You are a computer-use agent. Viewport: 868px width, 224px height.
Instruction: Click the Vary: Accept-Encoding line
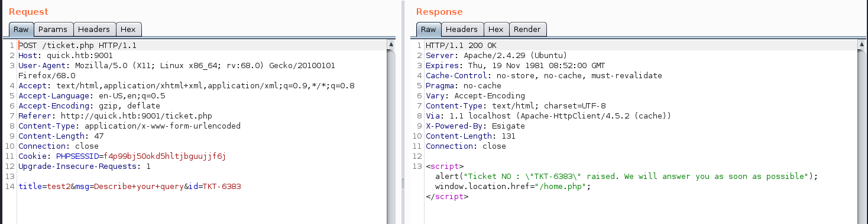[475, 95]
